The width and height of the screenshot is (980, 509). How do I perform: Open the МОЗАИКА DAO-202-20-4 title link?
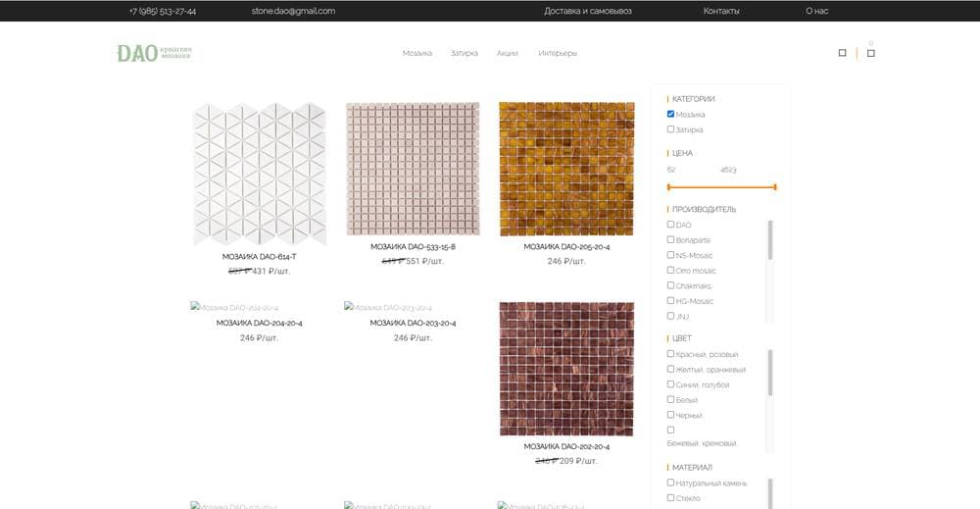coord(566,446)
